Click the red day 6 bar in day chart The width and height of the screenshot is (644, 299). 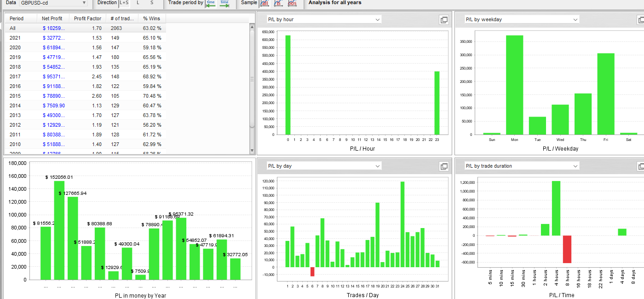pos(312,272)
